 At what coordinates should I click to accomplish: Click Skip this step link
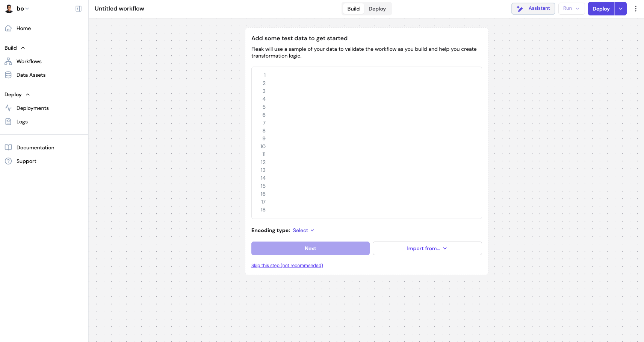[287, 265]
